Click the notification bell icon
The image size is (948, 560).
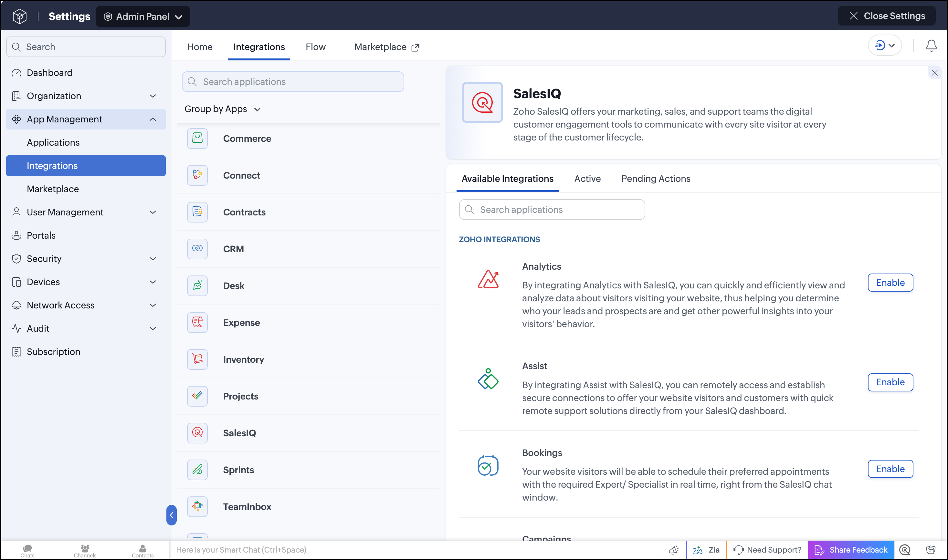click(931, 46)
